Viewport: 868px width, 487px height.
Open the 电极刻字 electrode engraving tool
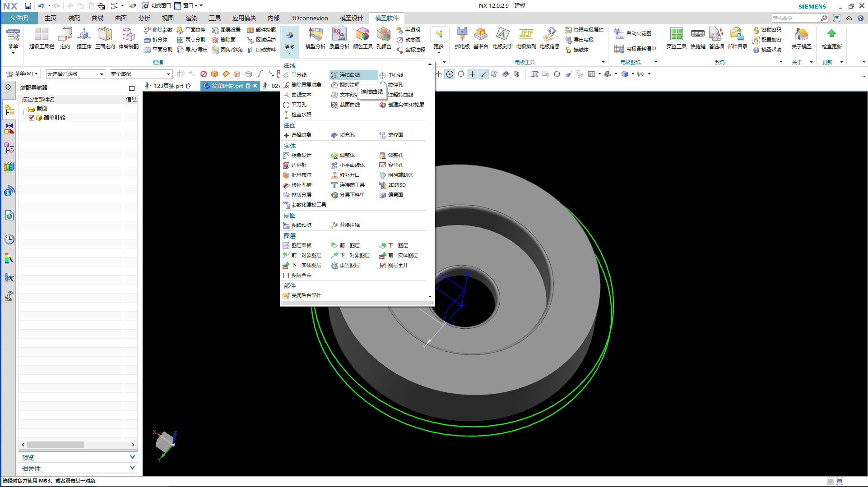(502, 38)
